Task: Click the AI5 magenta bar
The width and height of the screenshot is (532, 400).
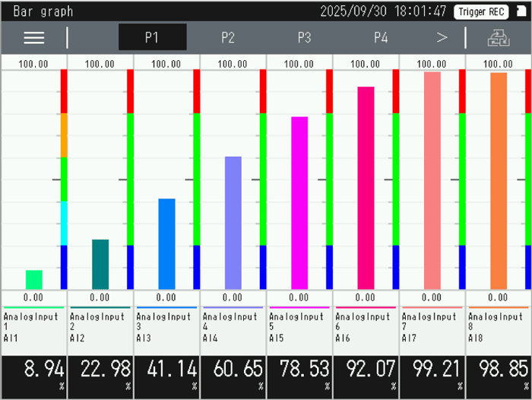Action: click(299, 202)
